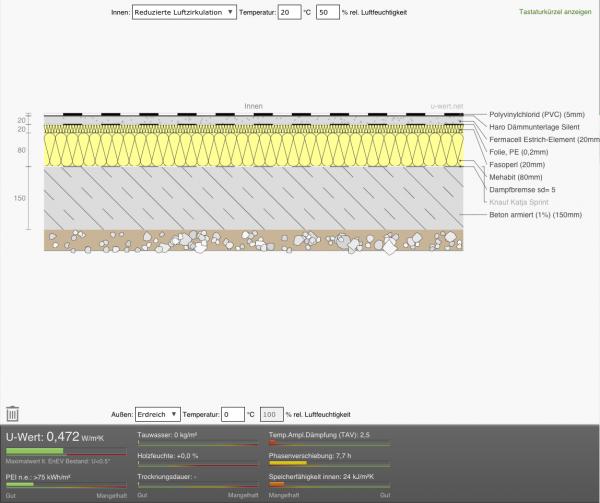Click the indoor temperature field showing 20
The image size is (600, 503).
288,12
